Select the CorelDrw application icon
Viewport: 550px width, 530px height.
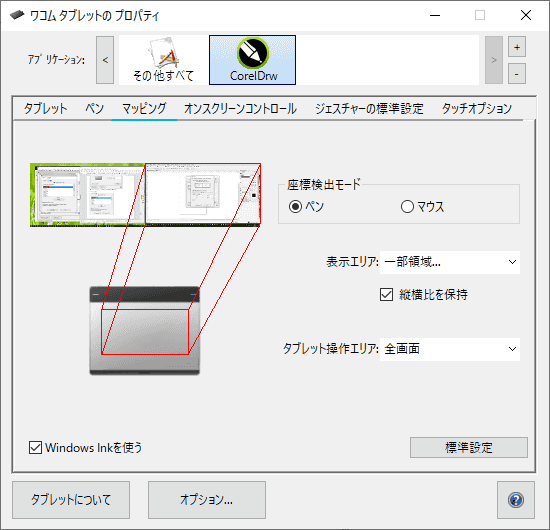253,60
